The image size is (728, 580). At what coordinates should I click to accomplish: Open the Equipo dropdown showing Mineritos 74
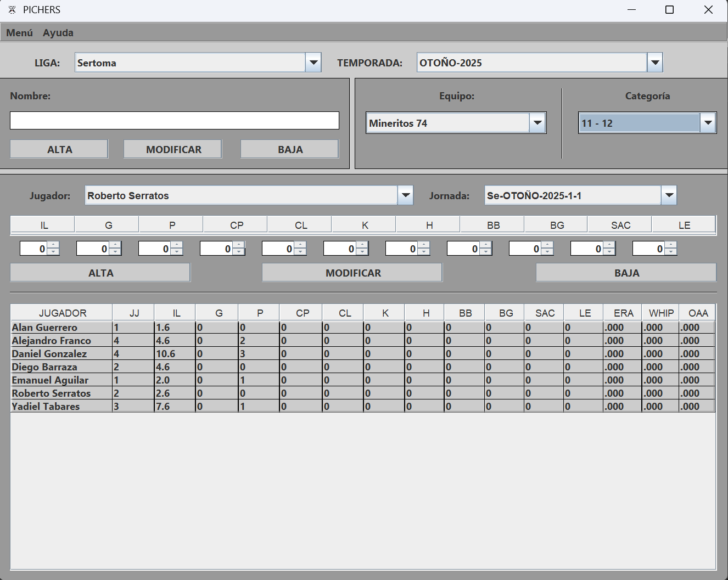pyautogui.click(x=537, y=123)
